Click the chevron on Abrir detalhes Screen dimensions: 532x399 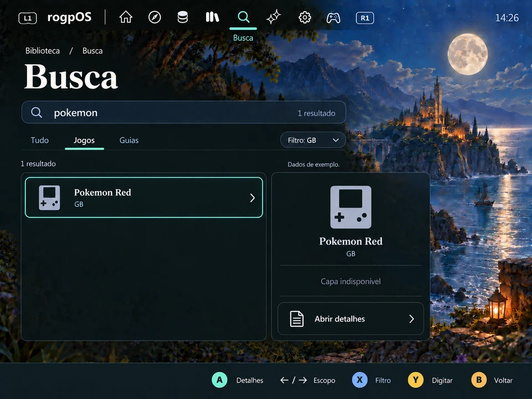412,319
